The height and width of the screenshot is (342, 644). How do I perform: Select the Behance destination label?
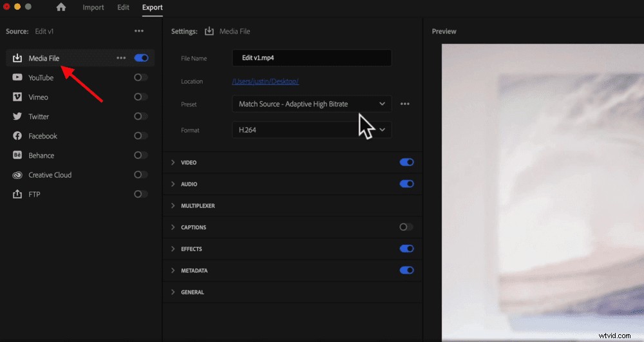pos(41,156)
